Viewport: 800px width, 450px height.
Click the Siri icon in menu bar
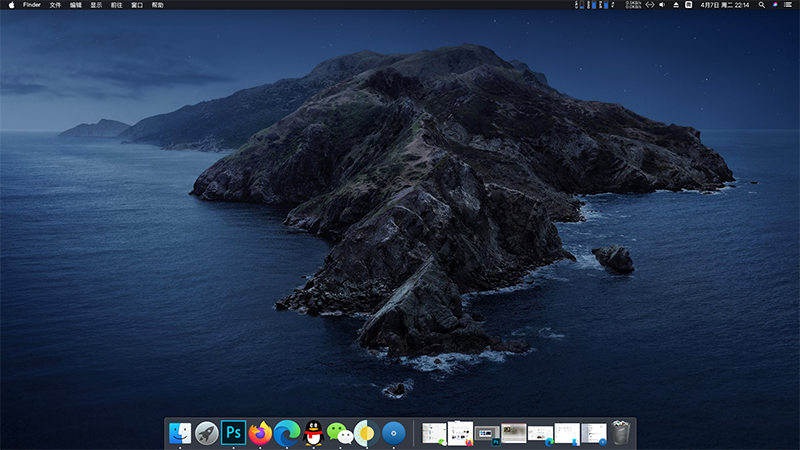pos(774,5)
